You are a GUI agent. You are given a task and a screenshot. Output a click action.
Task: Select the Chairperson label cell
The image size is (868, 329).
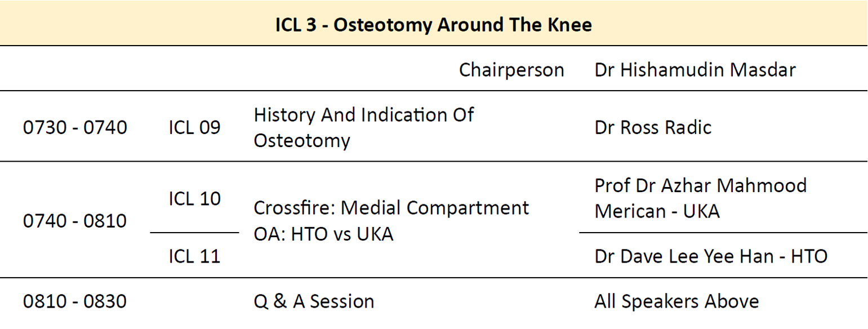point(511,70)
